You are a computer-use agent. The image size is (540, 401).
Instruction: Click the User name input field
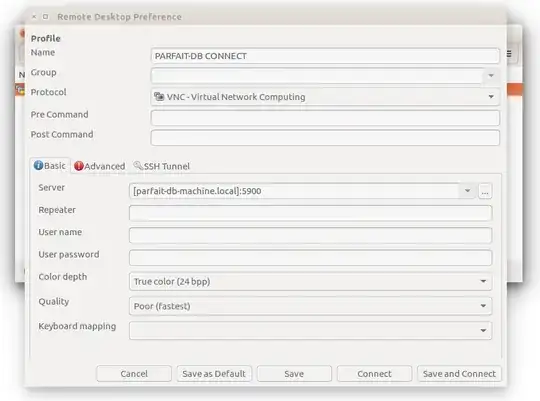coord(310,235)
